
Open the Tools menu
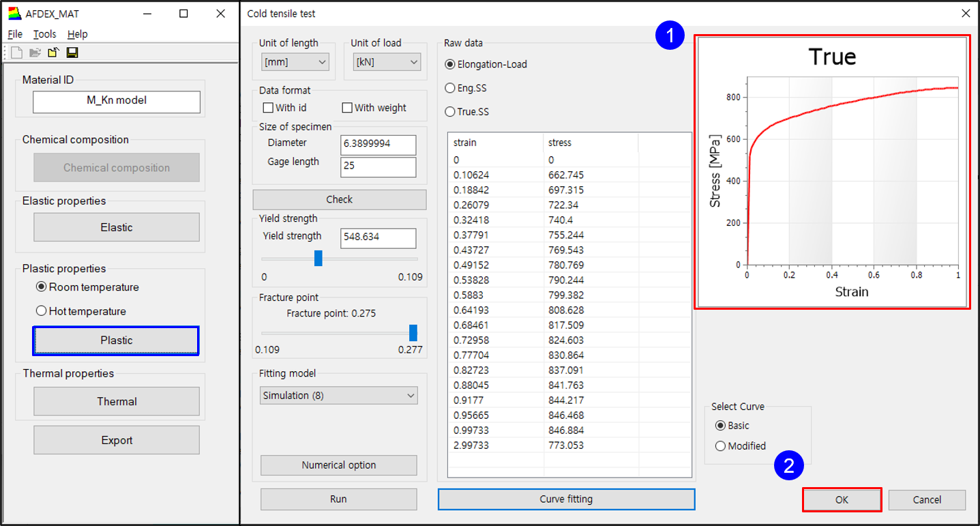[45, 34]
